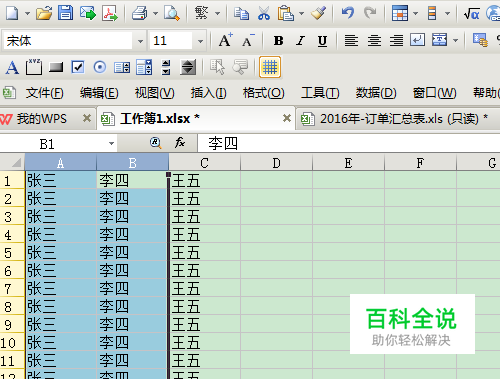
Task: Insert a spin button control
Action: [166, 67]
